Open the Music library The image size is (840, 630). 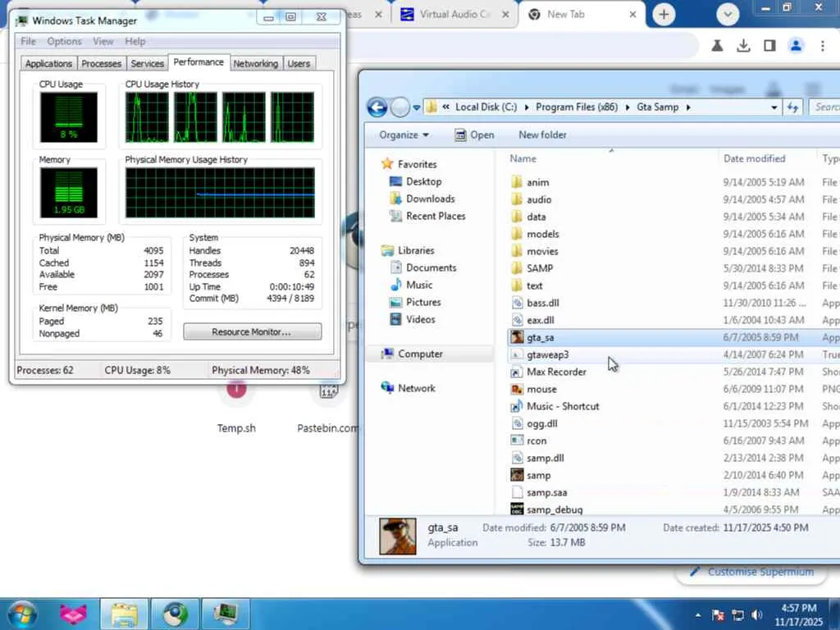coord(419,285)
